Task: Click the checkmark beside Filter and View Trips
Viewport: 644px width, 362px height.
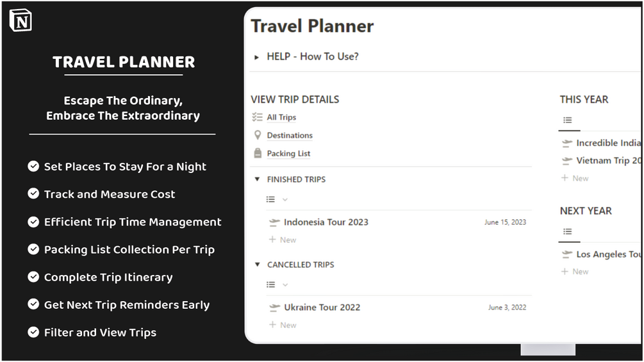Action: [x=33, y=332]
